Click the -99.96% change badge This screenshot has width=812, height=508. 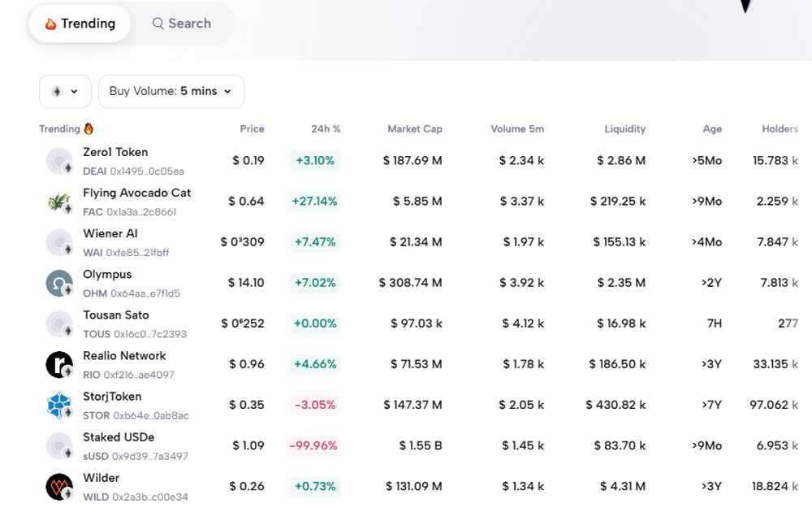pyautogui.click(x=313, y=445)
